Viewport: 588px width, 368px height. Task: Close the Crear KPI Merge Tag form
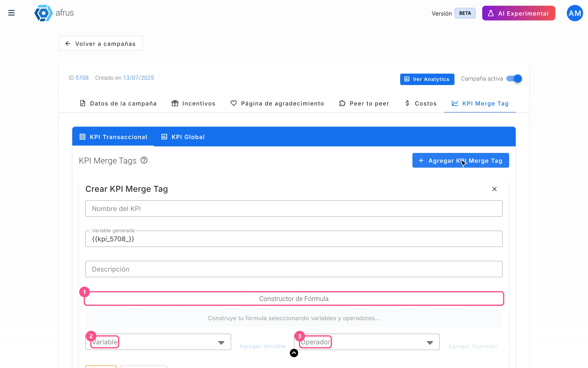494,189
